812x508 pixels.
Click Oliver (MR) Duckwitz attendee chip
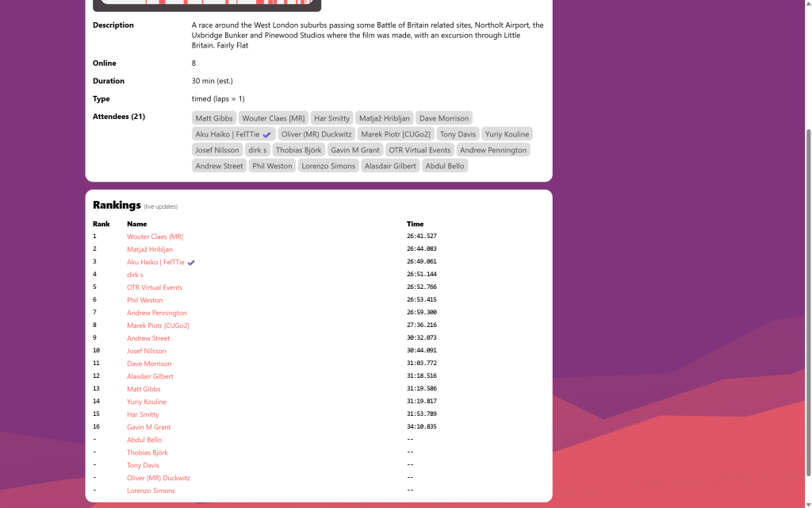(x=316, y=134)
